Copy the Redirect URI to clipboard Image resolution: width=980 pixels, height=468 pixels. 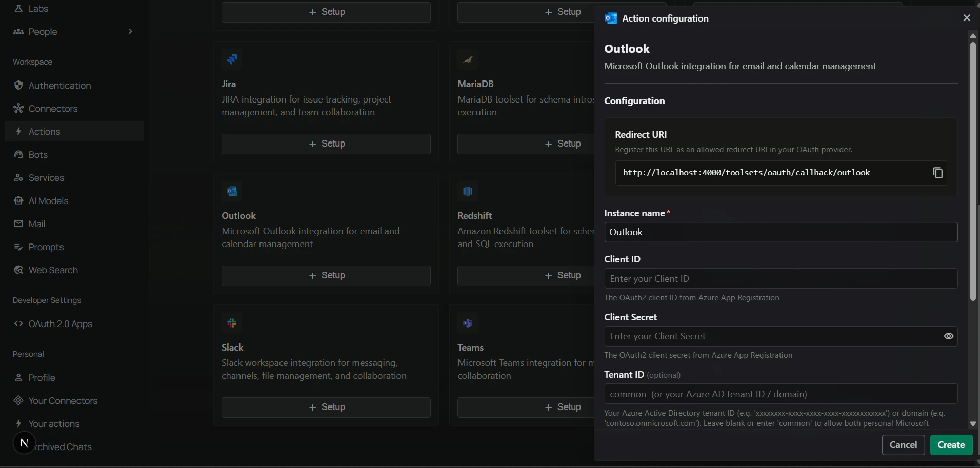(937, 173)
